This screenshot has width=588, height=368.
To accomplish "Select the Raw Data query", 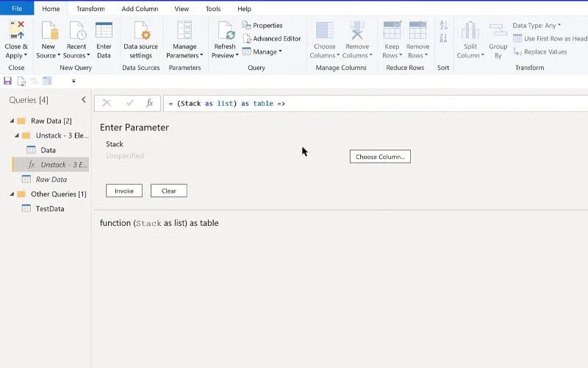I will (x=51, y=179).
